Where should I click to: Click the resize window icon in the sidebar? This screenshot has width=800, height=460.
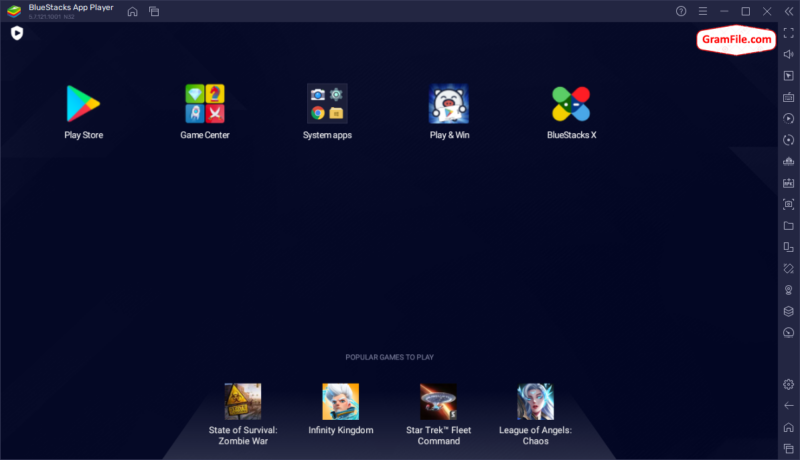pos(789,247)
